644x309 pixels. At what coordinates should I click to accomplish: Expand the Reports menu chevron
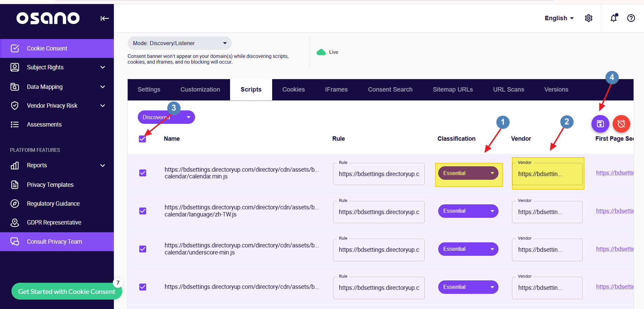[103, 165]
